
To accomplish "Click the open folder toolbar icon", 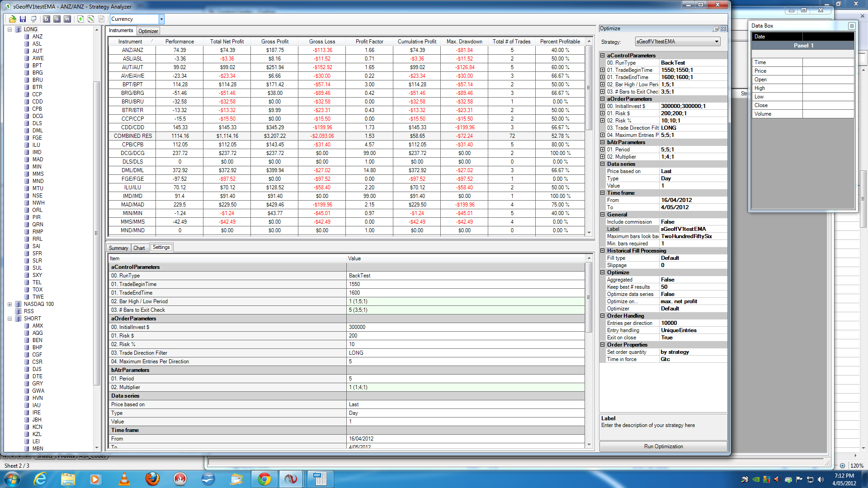I will [x=12, y=19].
